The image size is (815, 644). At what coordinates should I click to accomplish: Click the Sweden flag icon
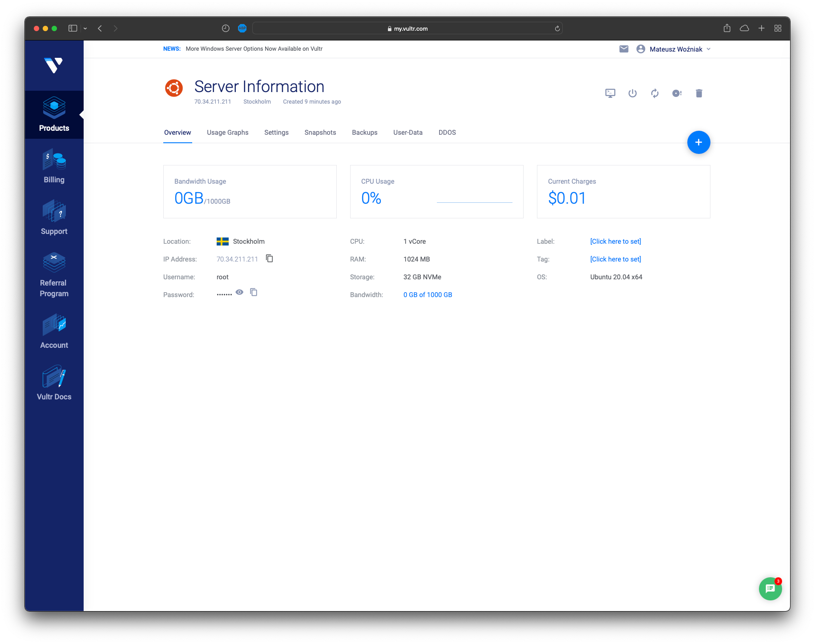(222, 241)
